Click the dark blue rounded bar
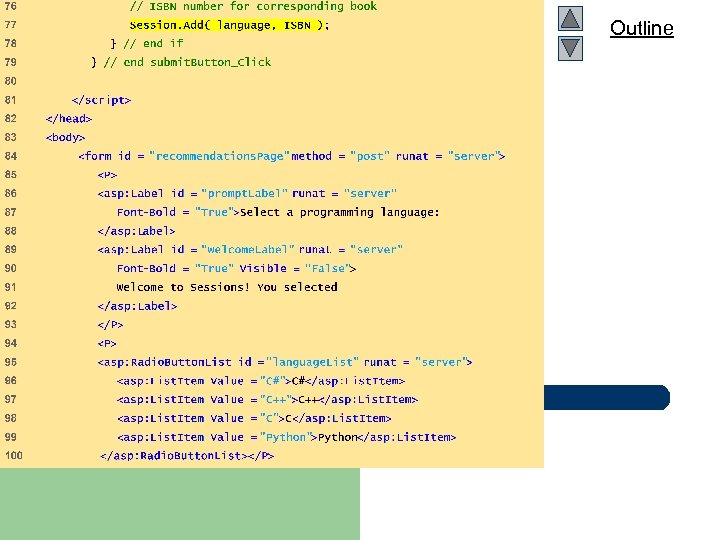Image resolution: width=720 pixels, height=540 pixels. tap(607, 397)
